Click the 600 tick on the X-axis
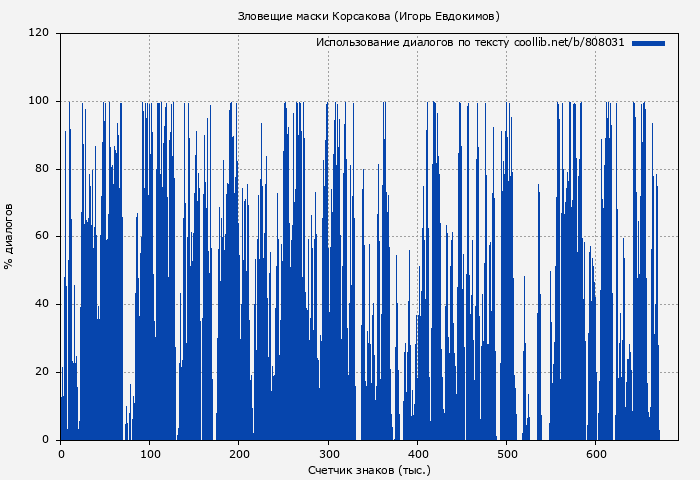The height and width of the screenshot is (480, 700). pos(595,453)
